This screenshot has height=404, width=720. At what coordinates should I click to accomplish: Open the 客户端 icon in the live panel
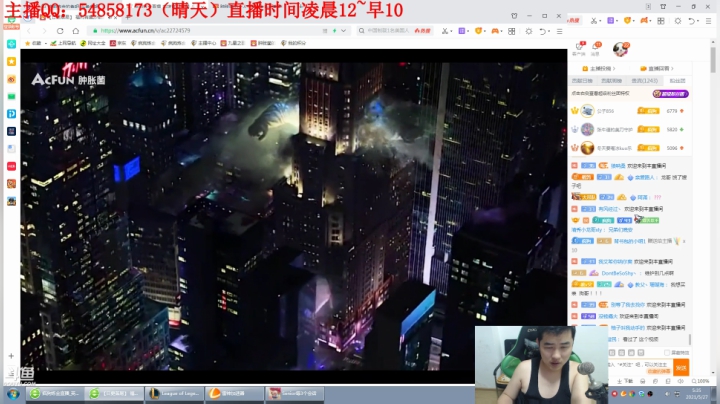click(x=579, y=48)
